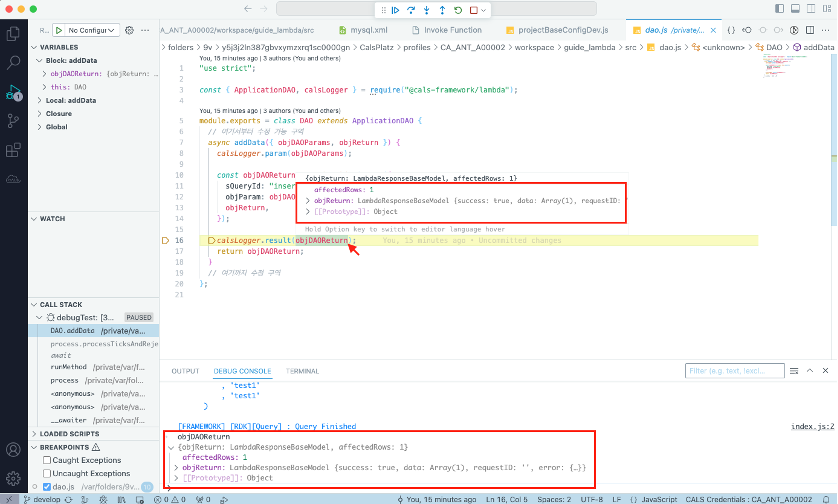Viewport: 838px width, 504px height.
Task: Open the TERMINAL panel tab
Action: click(x=302, y=371)
